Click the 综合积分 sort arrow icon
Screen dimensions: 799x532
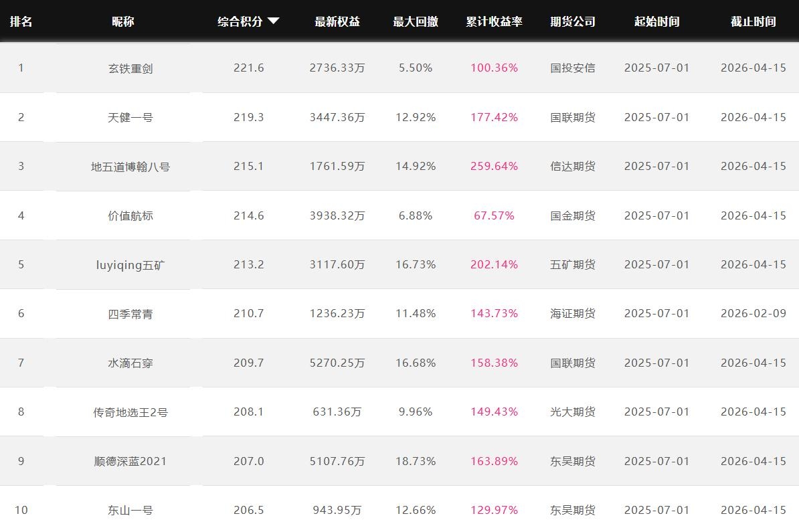click(273, 21)
